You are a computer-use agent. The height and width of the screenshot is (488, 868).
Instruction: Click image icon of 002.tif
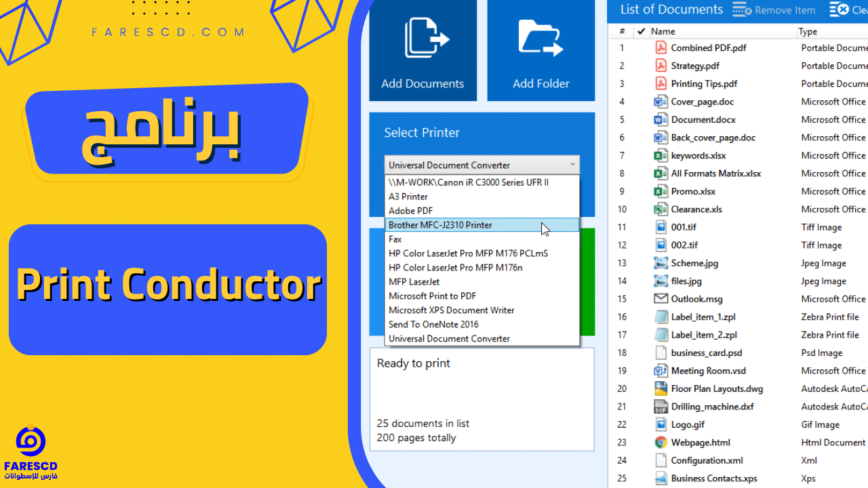coord(661,245)
